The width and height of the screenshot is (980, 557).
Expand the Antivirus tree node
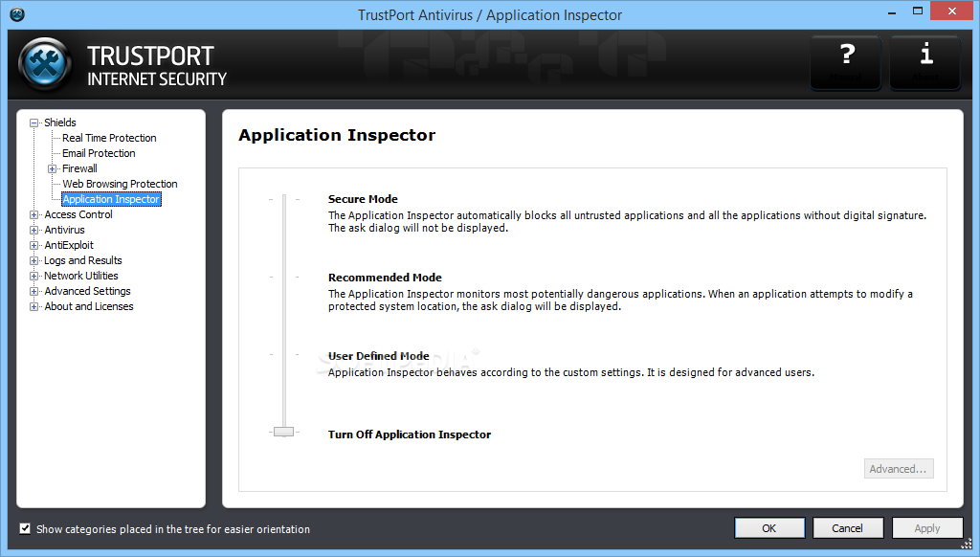point(34,230)
